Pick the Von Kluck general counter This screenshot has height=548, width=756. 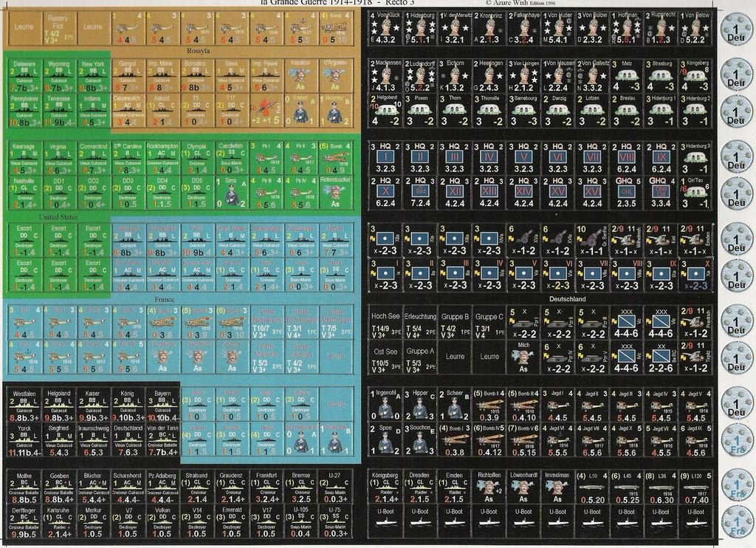pos(385,28)
